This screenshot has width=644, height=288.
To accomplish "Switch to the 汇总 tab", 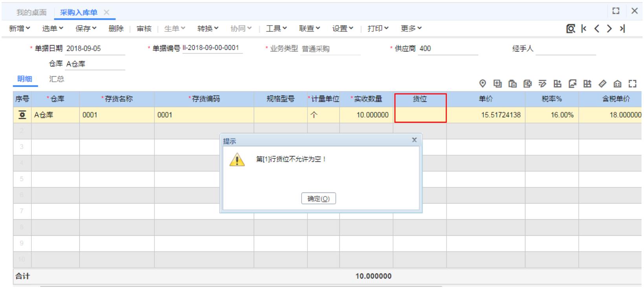I will pyautogui.click(x=57, y=79).
